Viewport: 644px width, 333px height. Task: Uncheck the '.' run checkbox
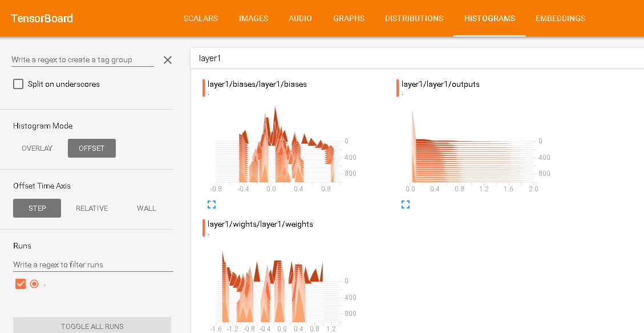coord(21,284)
